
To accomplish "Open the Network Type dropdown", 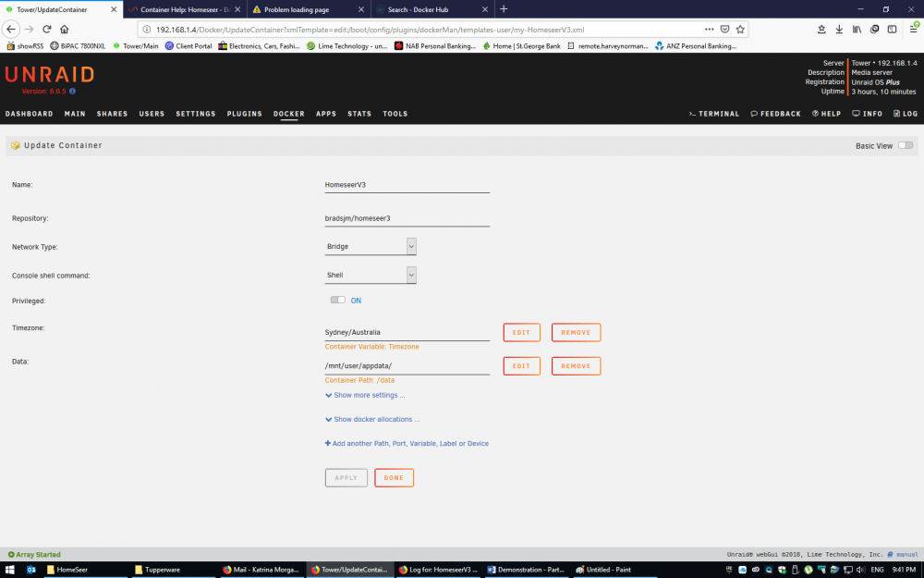I will 371,247.
